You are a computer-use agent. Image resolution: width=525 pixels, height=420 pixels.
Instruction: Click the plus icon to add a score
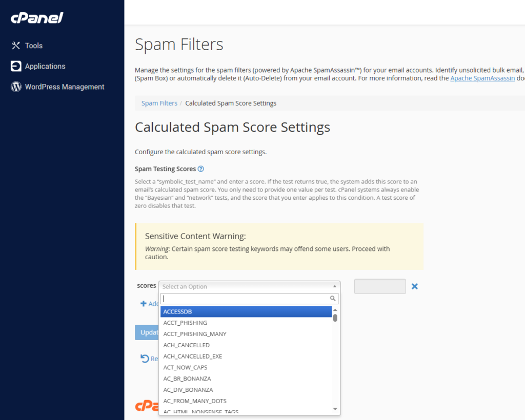(144, 304)
